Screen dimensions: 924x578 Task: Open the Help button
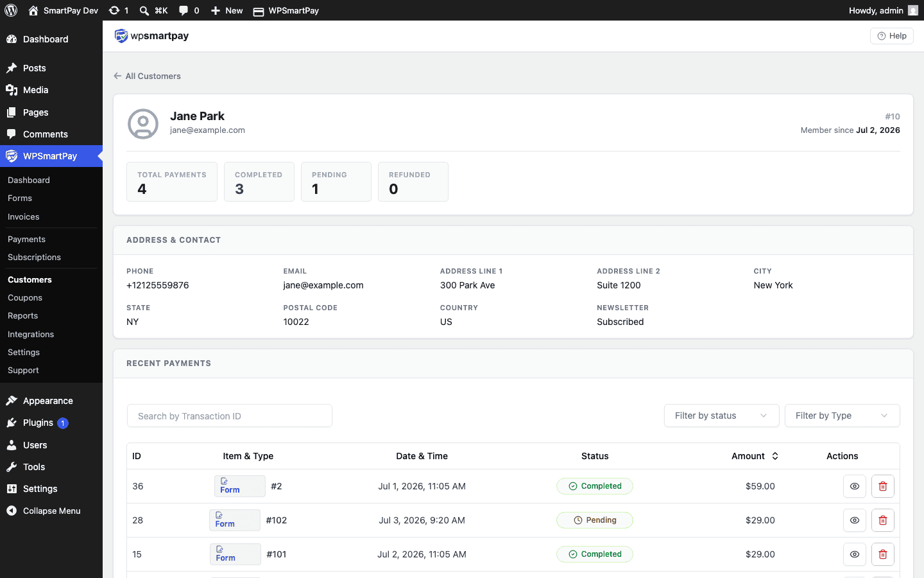tap(892, 36)
